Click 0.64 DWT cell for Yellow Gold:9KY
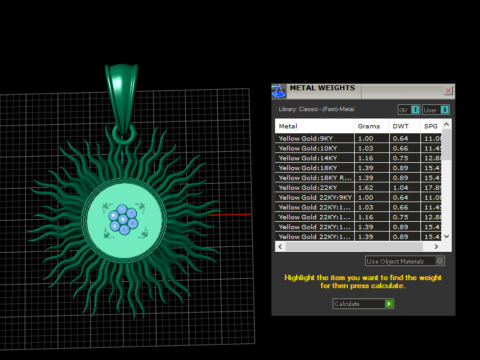The height and width of the screenshot is (360, 480). (x=405, y=138)
